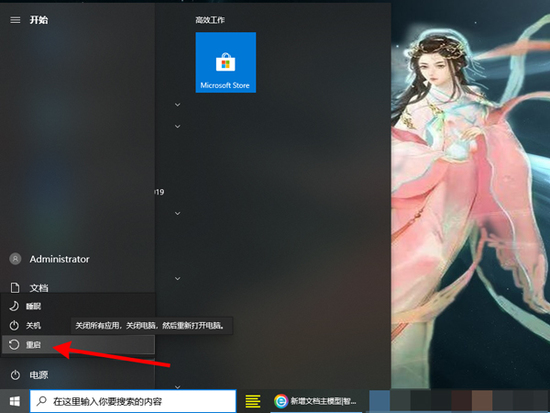Open the yellow lines taskbar app
Screen dimensions: 550x413
coord(253,401)
